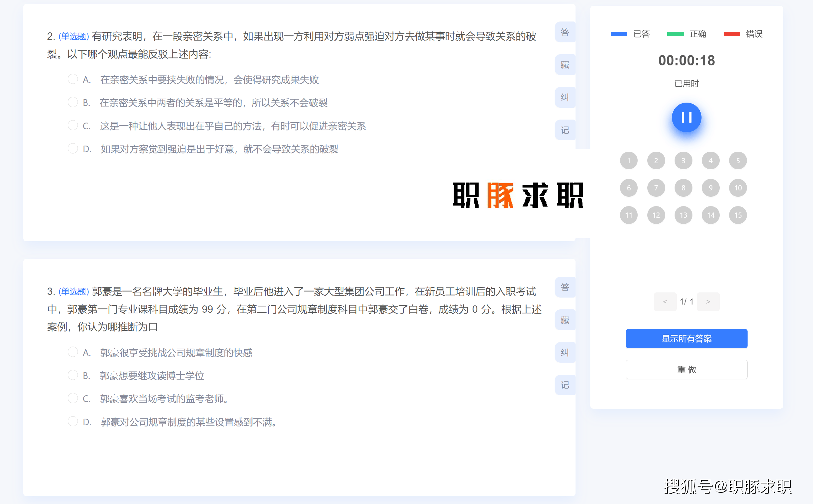Select option A for question 2
Screen dimensions: 813x504
[x=73, y=79]
